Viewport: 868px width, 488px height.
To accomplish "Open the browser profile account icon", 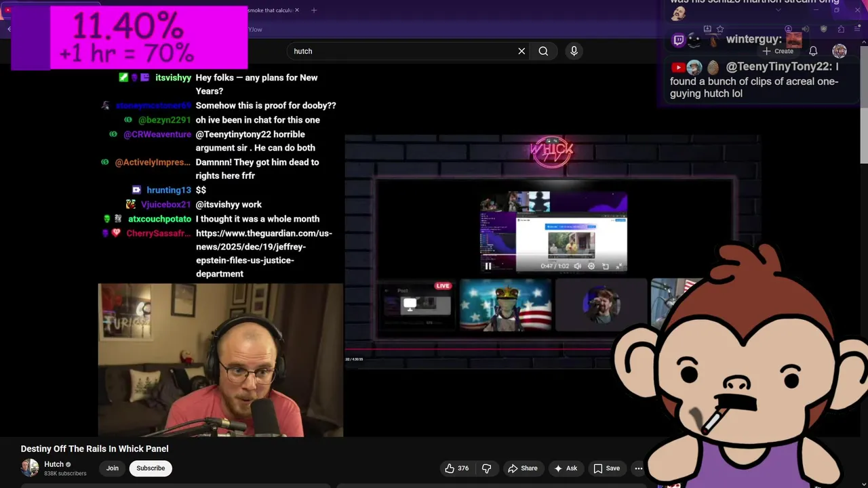I will (x=789, y=29).
